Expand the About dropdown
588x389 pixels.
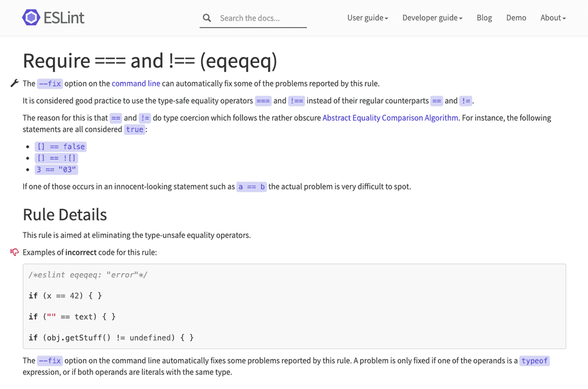552,18
